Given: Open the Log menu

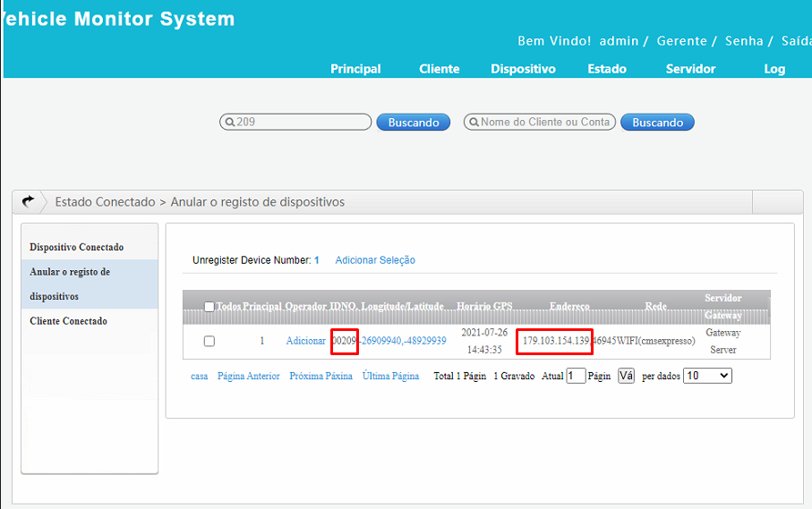Looking at the screenshot, I should 774,69.
